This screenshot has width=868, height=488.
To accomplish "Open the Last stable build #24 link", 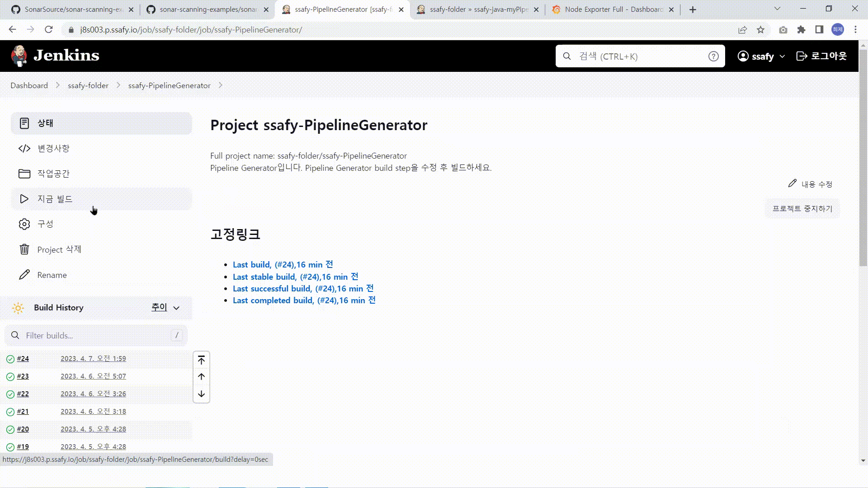I will pyautogui.click(x=295, y=277).
